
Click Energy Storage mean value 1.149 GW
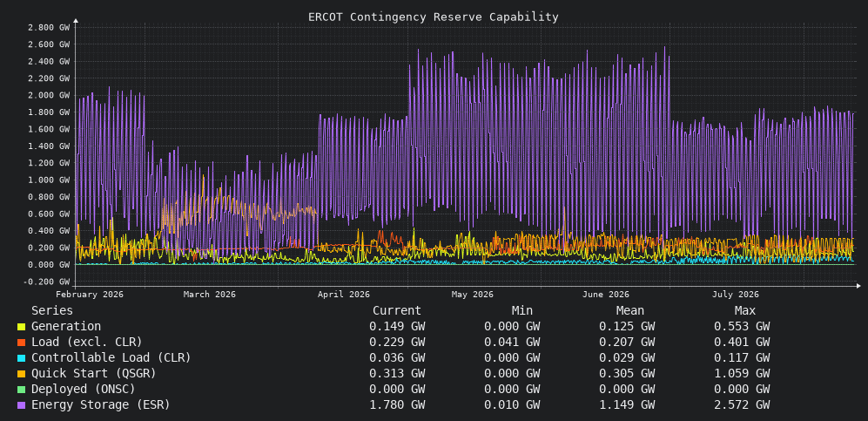[x=627, y=404]
